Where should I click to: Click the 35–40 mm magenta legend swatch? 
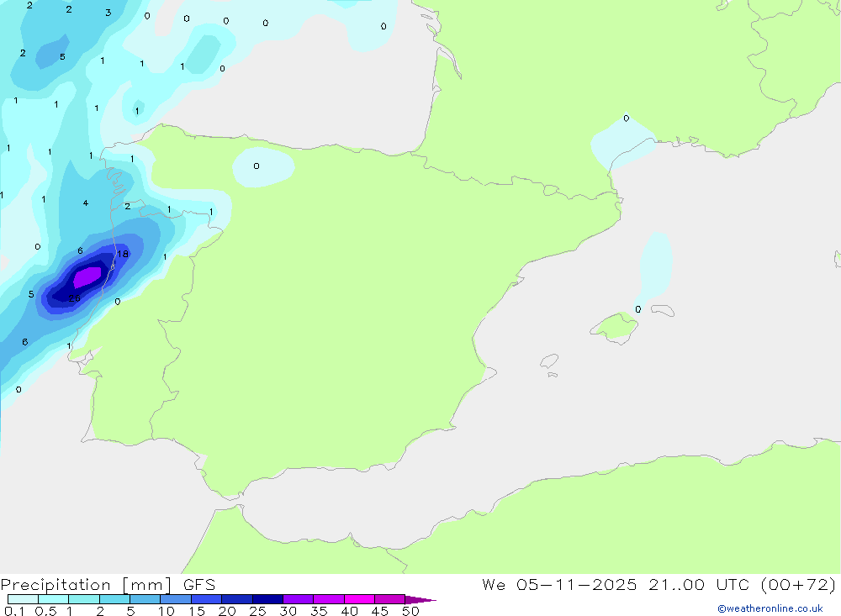click(x=329, y=599)
